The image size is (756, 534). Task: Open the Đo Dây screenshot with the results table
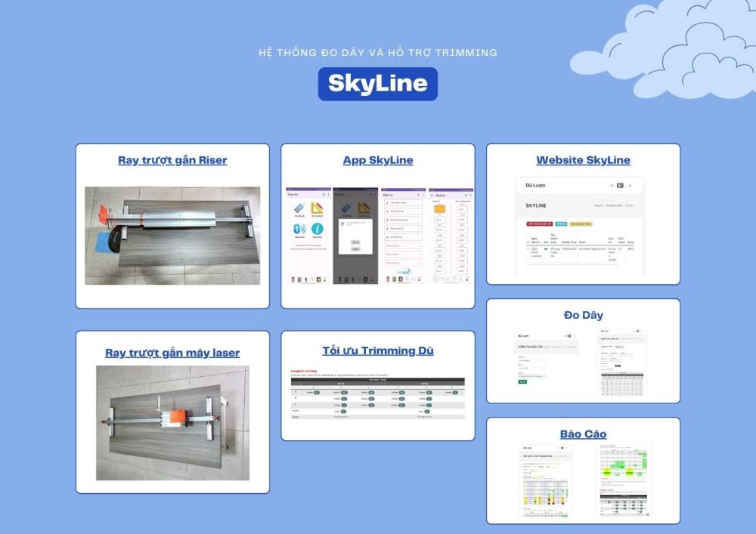621,362
